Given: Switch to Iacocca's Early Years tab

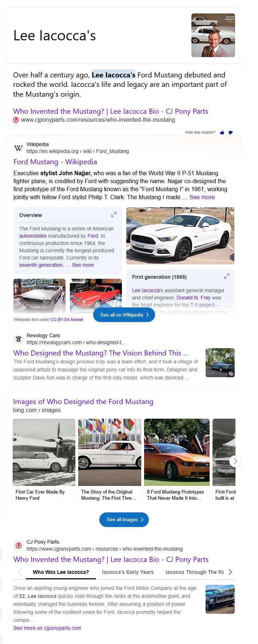Looking at the screenshot, I should (x=128, y=572).
